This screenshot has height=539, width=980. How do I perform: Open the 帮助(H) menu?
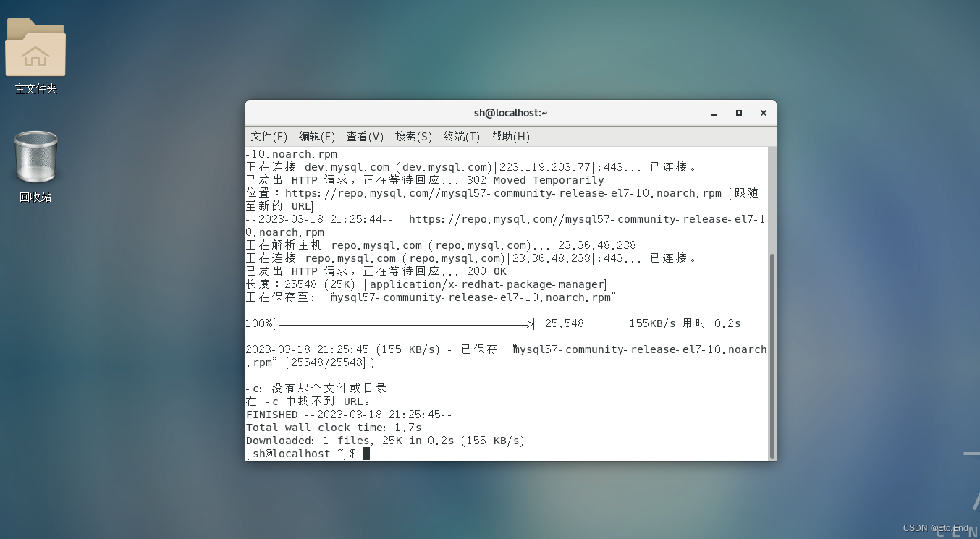510,136
